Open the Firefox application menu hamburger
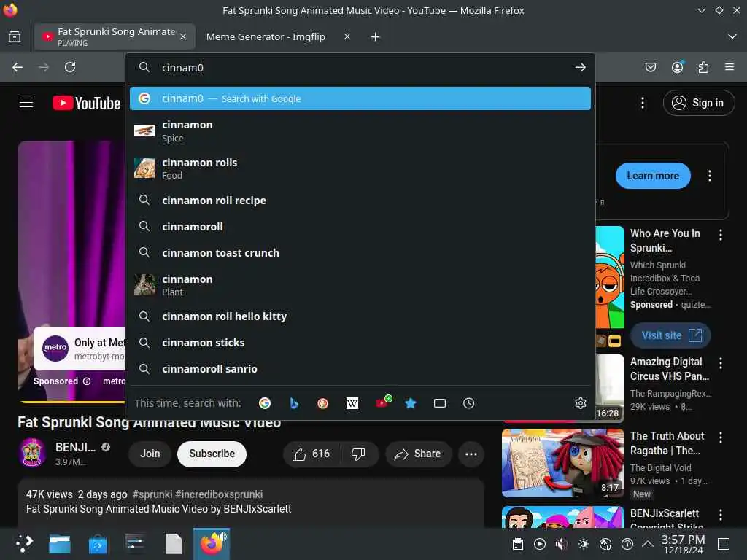 tap(729, 67)
